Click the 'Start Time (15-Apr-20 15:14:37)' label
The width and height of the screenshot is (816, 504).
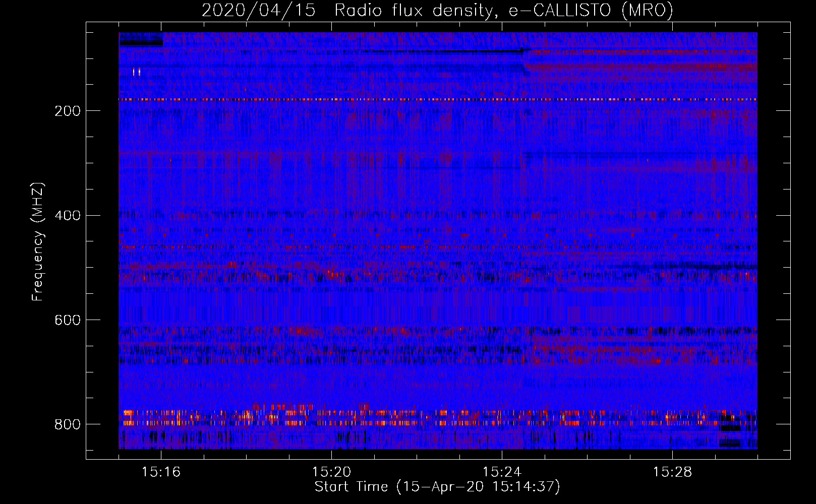point(437,487)
